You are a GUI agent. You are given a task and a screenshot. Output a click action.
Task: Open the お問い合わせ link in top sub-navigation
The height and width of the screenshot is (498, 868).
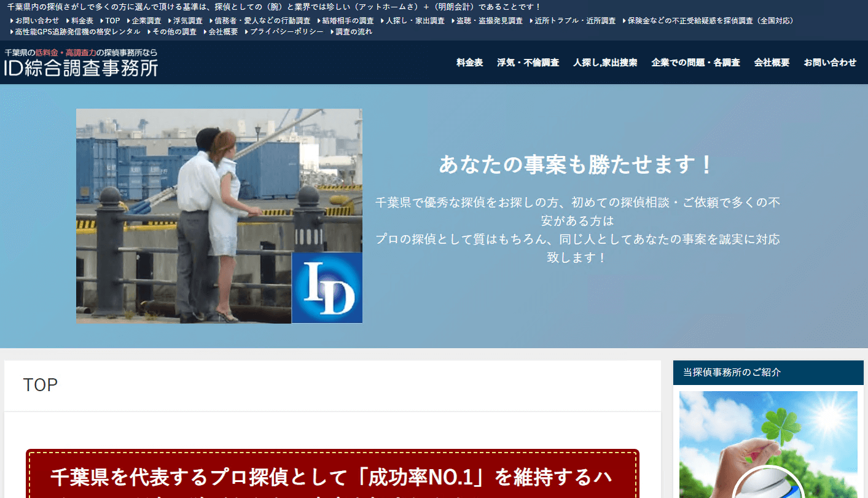click(x=37, y=21)
